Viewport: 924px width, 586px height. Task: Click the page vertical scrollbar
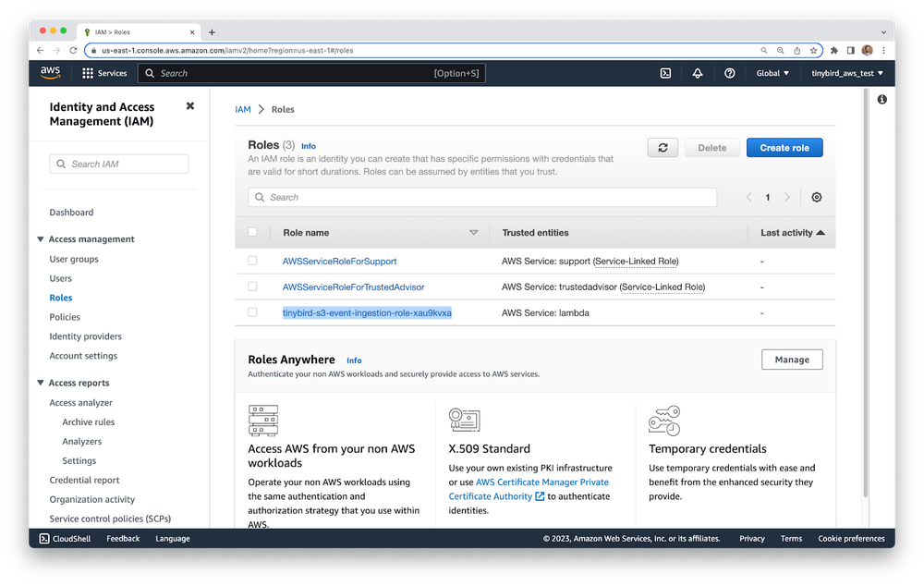866,296
